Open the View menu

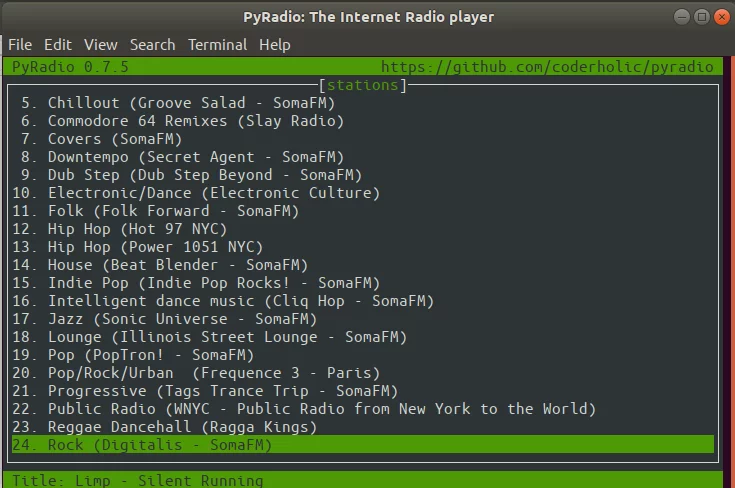[x=100, y=45]
